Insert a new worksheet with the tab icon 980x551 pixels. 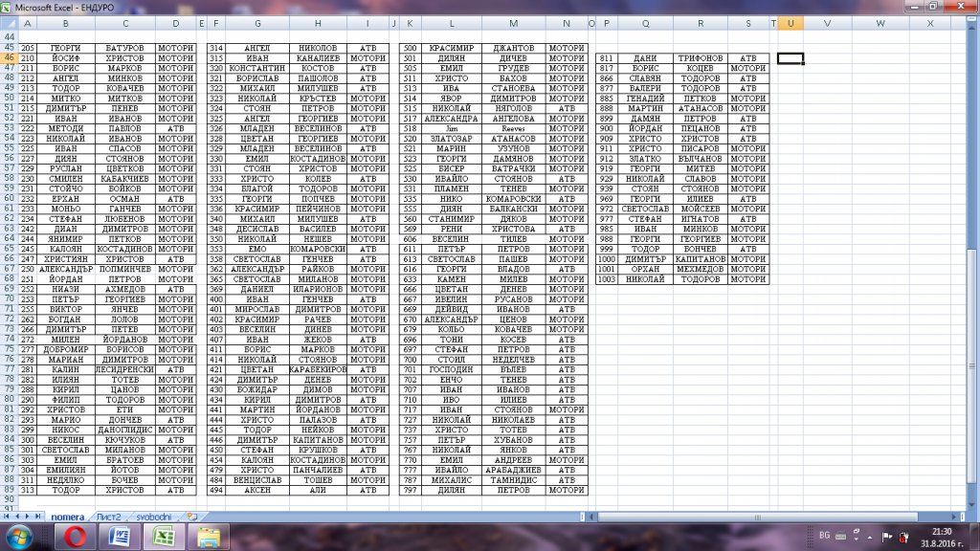coord(191,517)
